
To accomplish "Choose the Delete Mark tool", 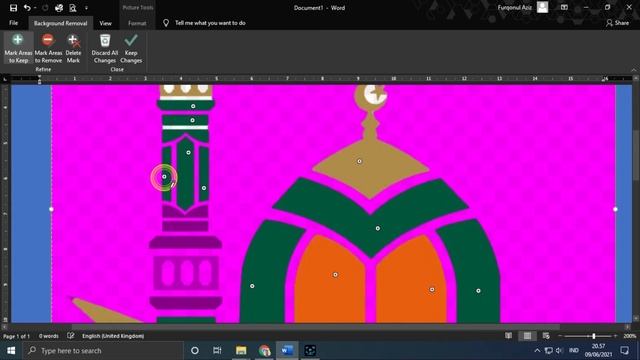I will (73, 48).
